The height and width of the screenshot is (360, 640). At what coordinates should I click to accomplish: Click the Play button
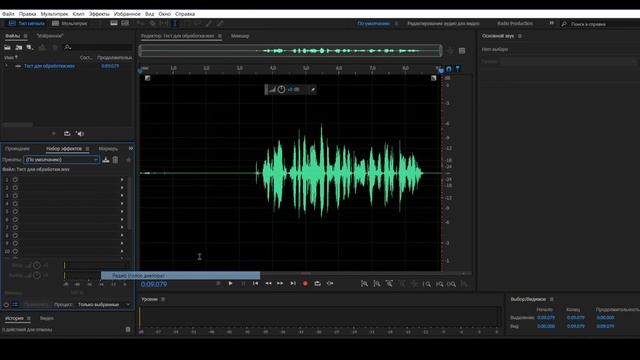(230, 283)
